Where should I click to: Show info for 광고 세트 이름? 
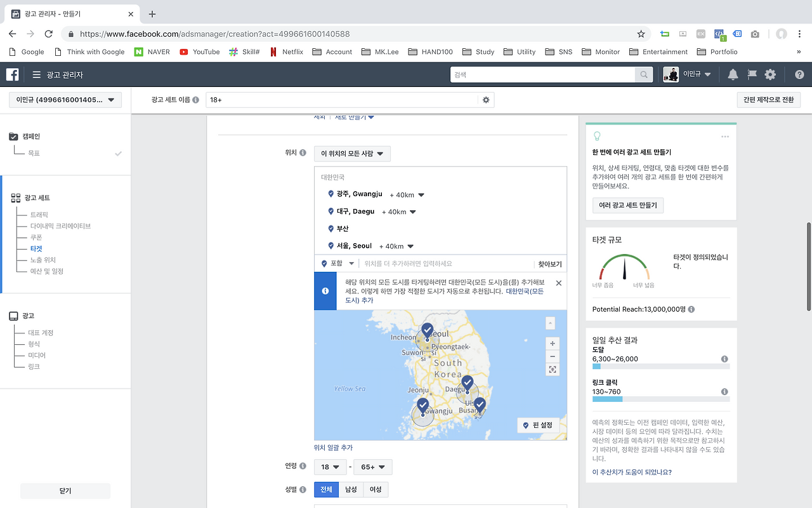coord(195,100)
